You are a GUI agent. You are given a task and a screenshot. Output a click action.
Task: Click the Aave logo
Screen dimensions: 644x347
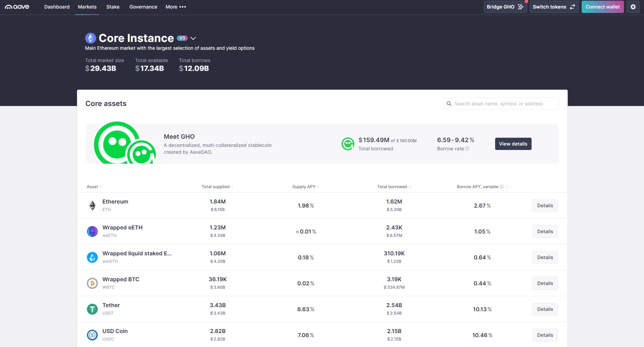pos(17,7)
